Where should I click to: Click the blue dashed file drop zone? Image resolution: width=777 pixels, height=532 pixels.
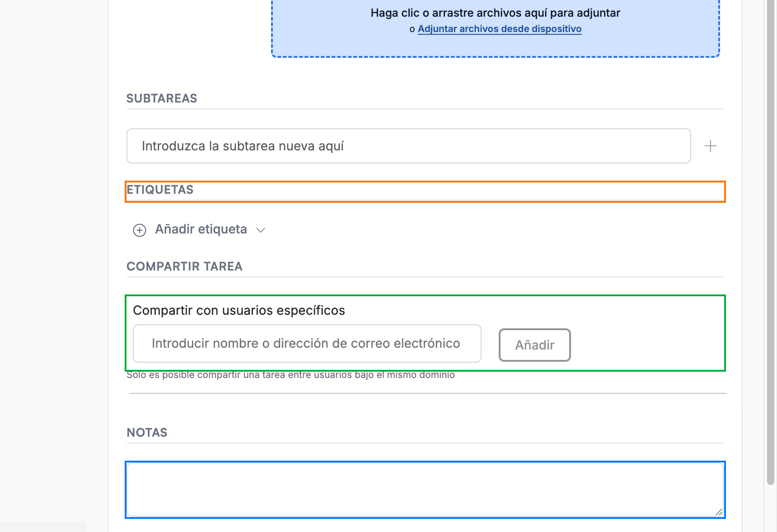tap(496, 28)
